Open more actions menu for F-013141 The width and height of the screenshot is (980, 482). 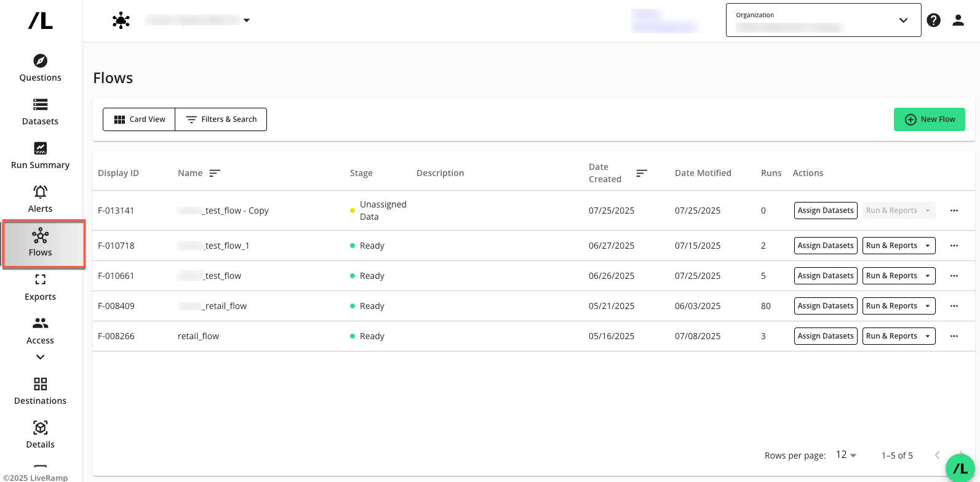[x=954, y=211]
